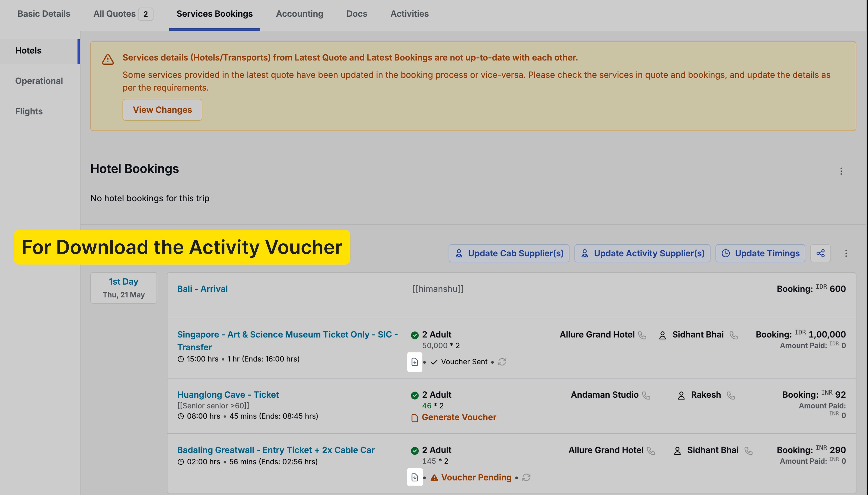The image size is (868, 495).
Task: Click clock icon beside 15:00 hrs
Action: (181, 359)
